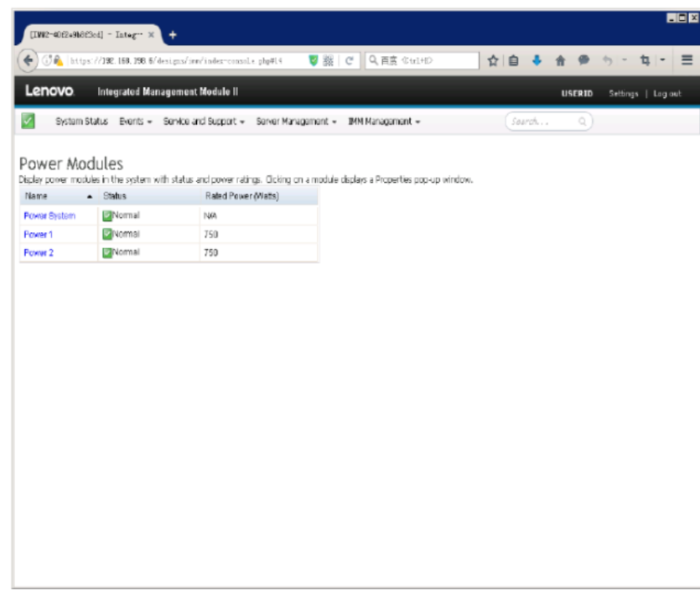Click the Power Modules heading
This screenshot has height=591, width=700.
pyautogui.click(x=71, y=163)
